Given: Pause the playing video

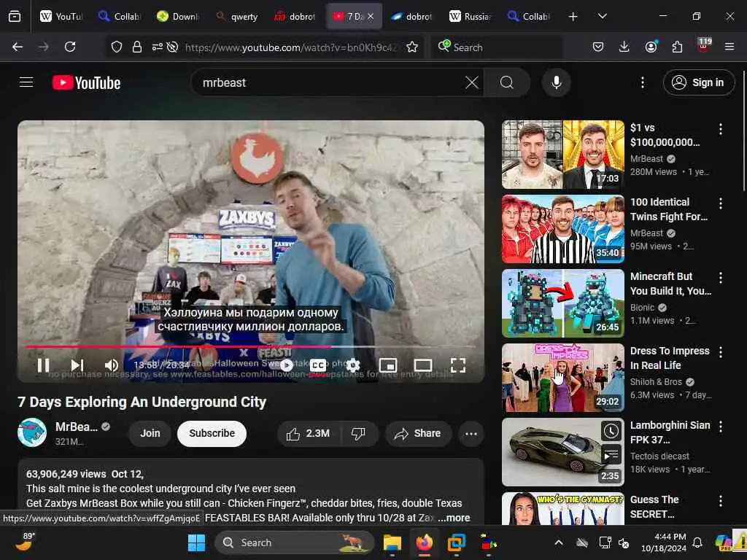Looking at the screenshot, I should tap(43, 365).
